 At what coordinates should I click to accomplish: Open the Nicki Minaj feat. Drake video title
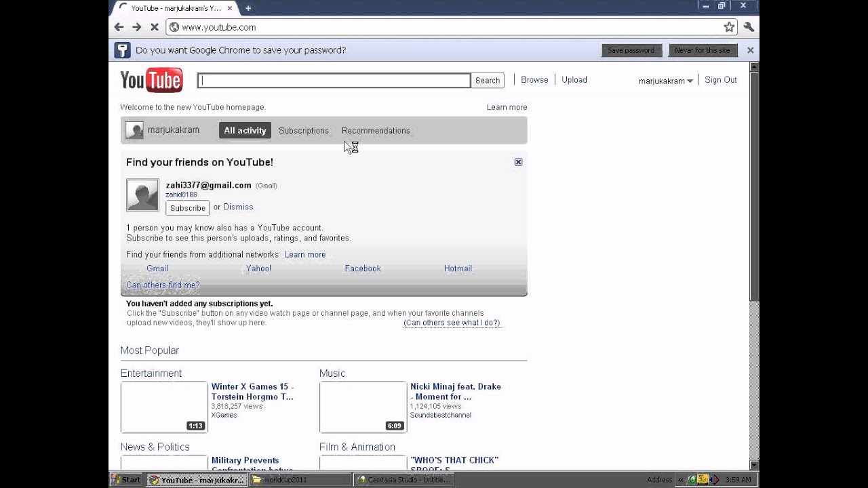pos(456,392)
